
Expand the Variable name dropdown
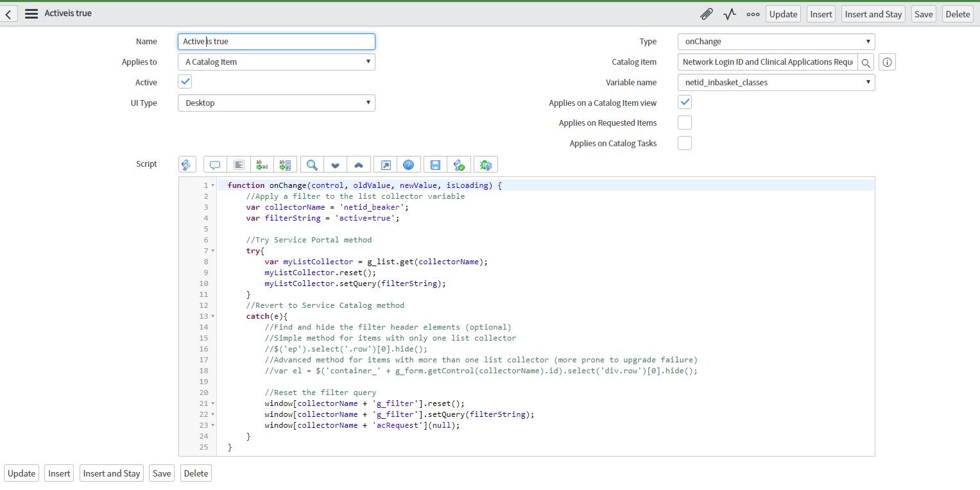(x=776, y=83)
